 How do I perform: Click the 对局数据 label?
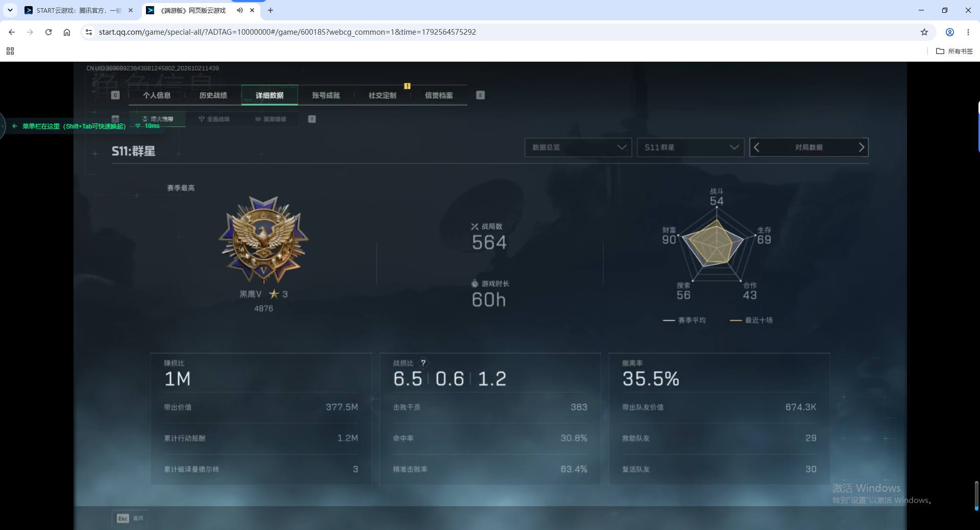coord(808,147)
